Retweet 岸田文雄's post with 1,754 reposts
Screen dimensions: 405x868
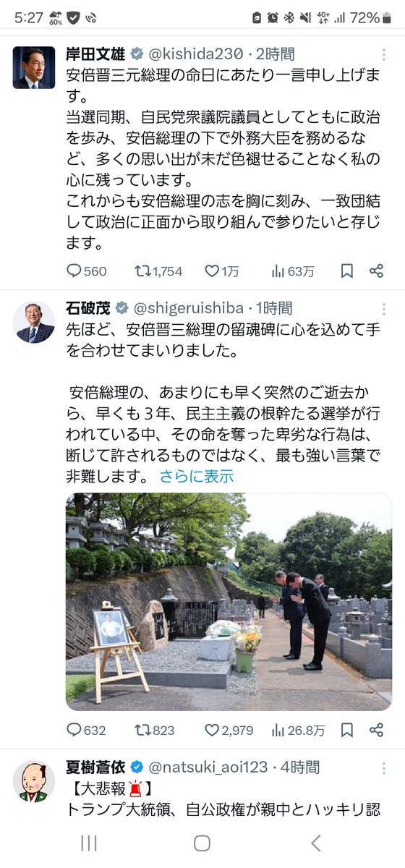pyautogui.click(x=158, y=271)
